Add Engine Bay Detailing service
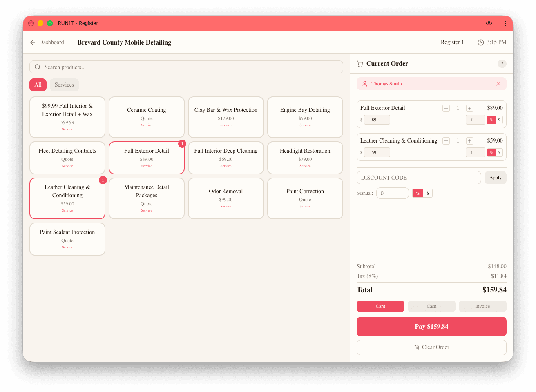The width and height of the screenshot is (536, 392). pyautogui.click(x=305, y=117)
